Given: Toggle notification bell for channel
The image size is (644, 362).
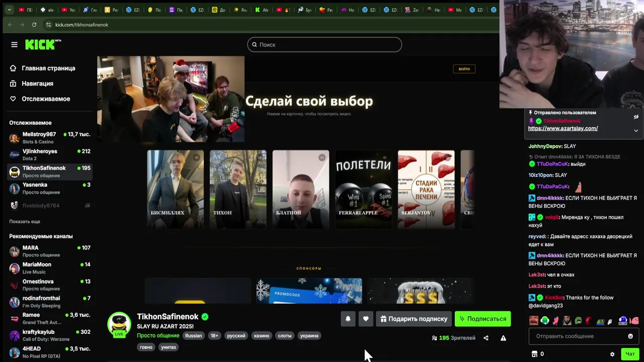Looking at the screenshot, I should (348, 319).
